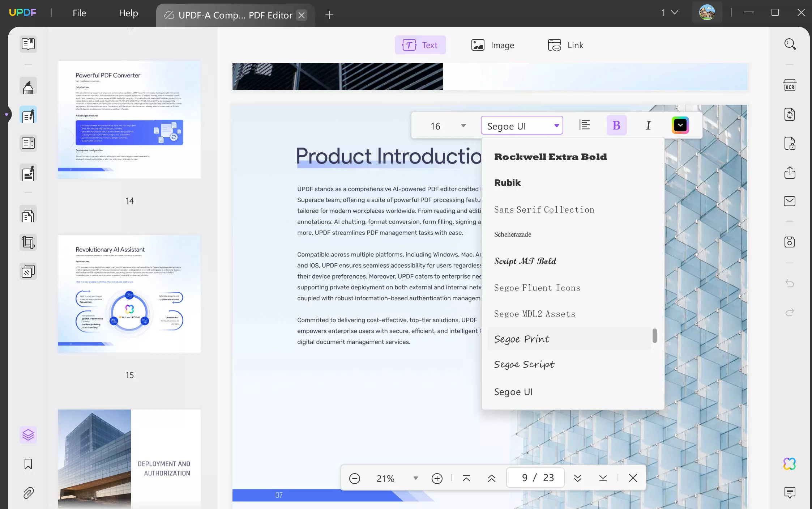Open the comments panel icon
Screen dimensions: 812x509
pos(790,492)
